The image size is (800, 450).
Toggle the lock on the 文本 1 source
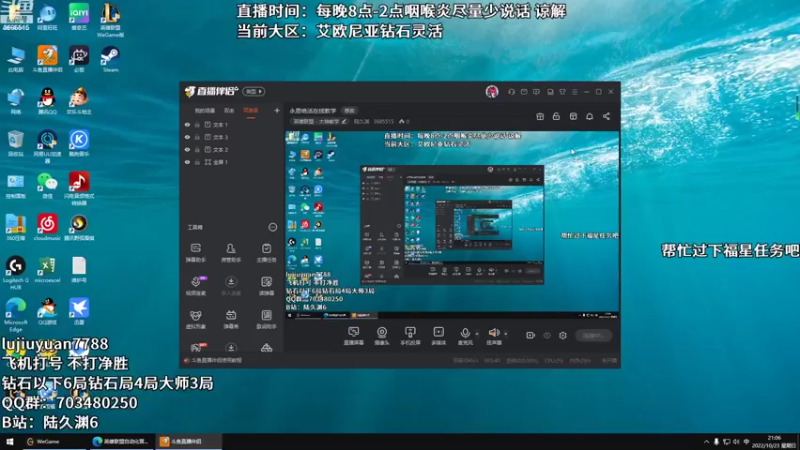pyautogui.click(x=197, y=124)
